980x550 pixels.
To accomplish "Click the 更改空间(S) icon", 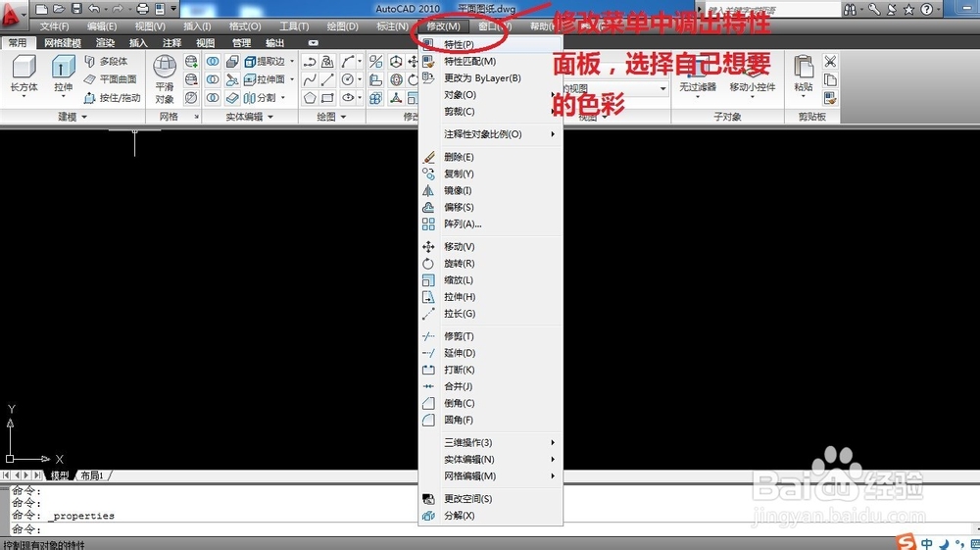I will [x=428, y=499].
